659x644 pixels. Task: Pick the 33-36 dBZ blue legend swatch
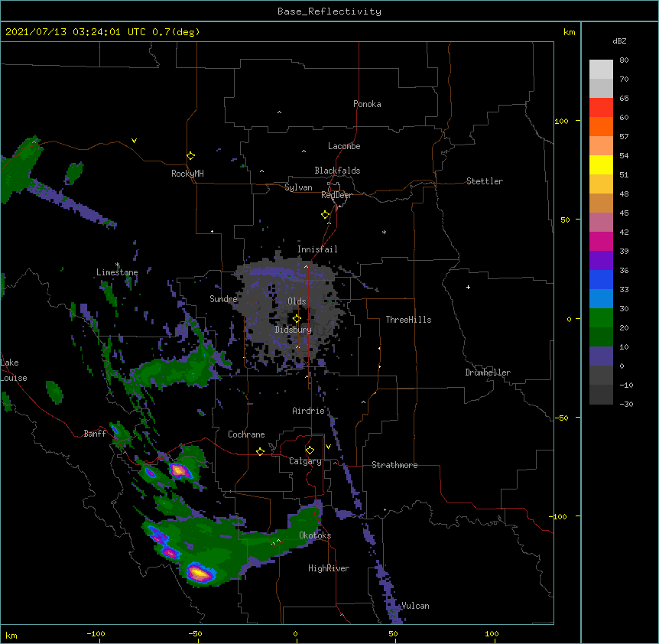pyautogui.click(x=601, y=279)
